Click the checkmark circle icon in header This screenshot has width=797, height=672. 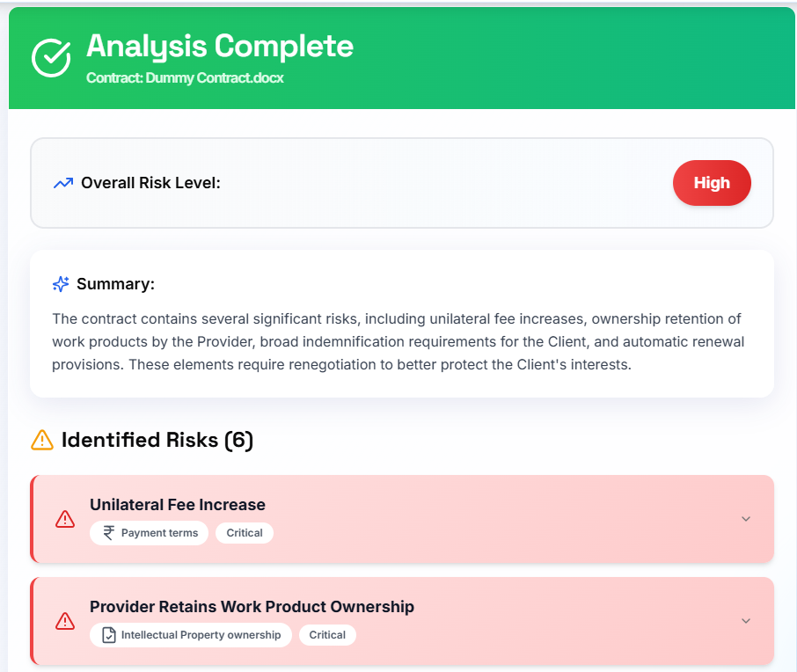pos(51,58)
